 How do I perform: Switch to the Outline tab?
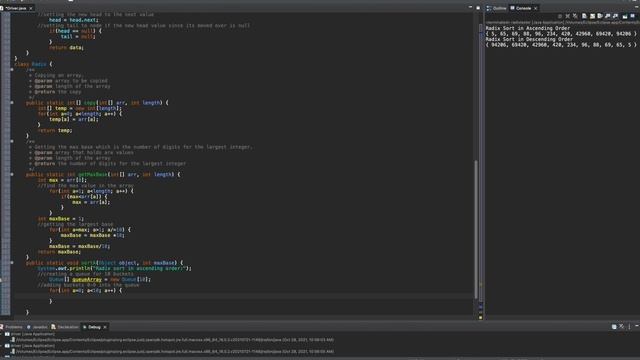(497, 8)
